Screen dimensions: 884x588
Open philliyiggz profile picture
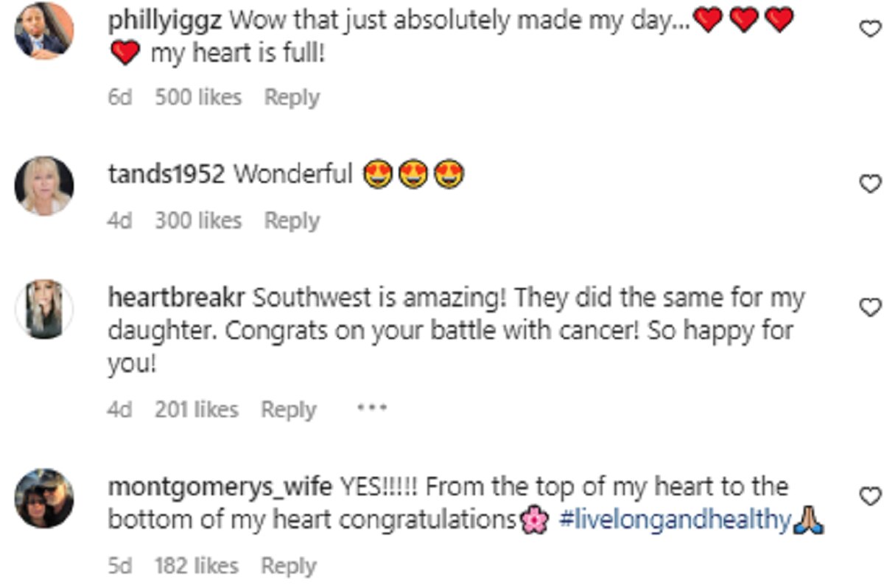(44, 31)
